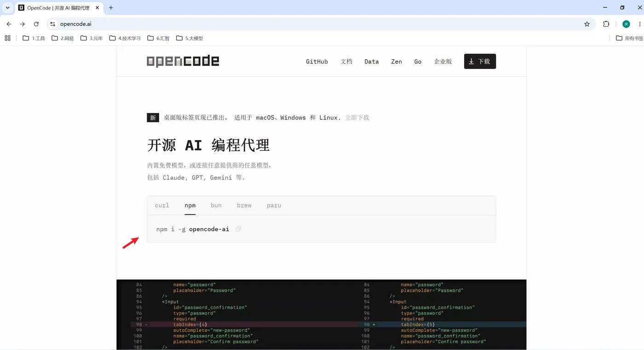The height and width of the screenshot is (350, 644).
Task: Open the apps grid in bookmarks bar
Action: 7,38
